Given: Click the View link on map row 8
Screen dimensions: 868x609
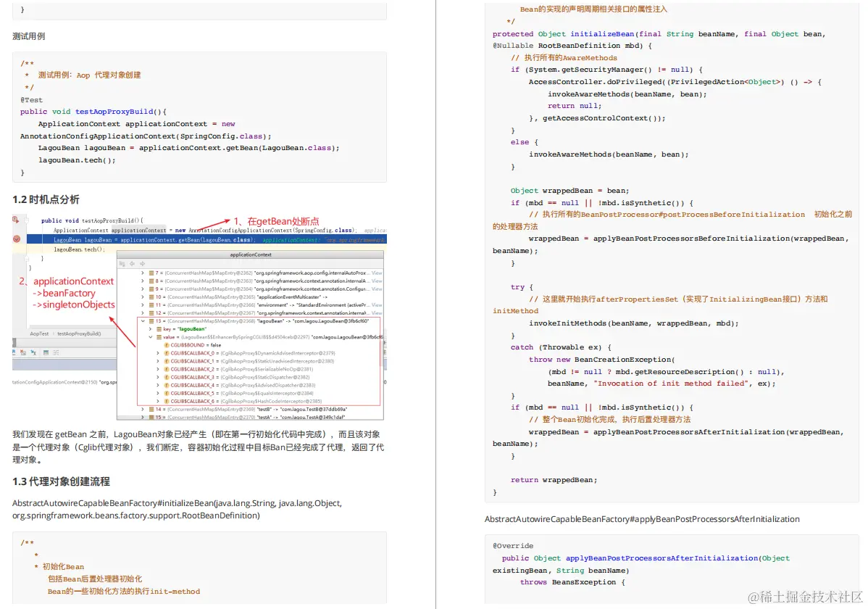Looking at the screenshot, I should 377,281.
